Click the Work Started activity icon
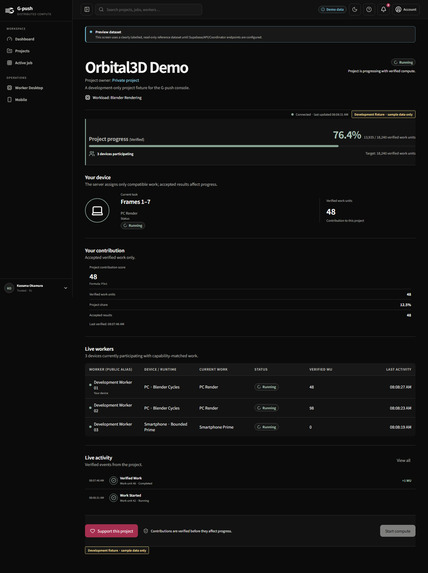 coord(114,498)
